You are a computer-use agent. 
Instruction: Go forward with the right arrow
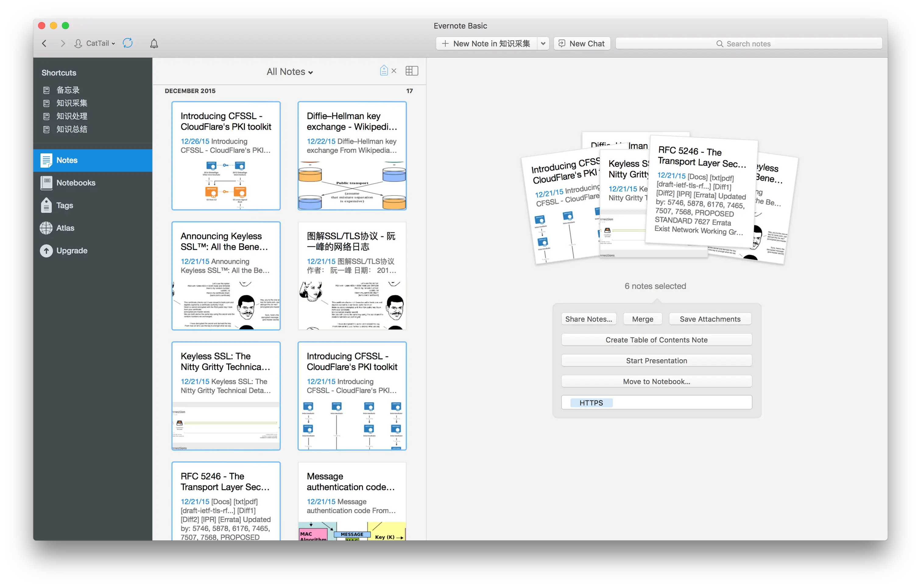pos(63,44)
